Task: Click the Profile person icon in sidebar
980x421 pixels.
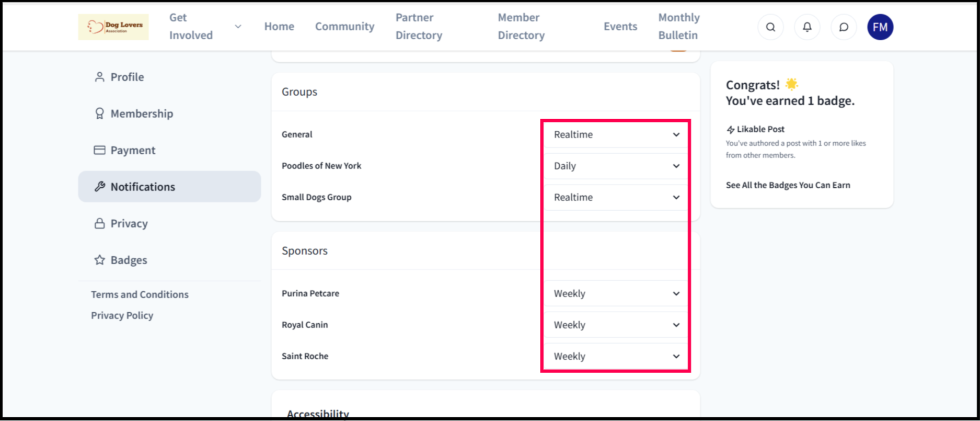Action: (99, 77)
